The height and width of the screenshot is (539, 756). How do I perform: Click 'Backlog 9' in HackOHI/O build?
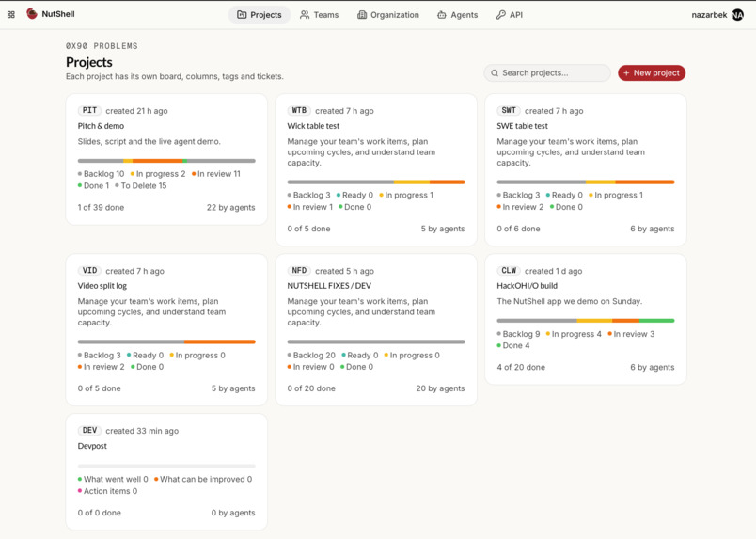[x=518, y=334]
